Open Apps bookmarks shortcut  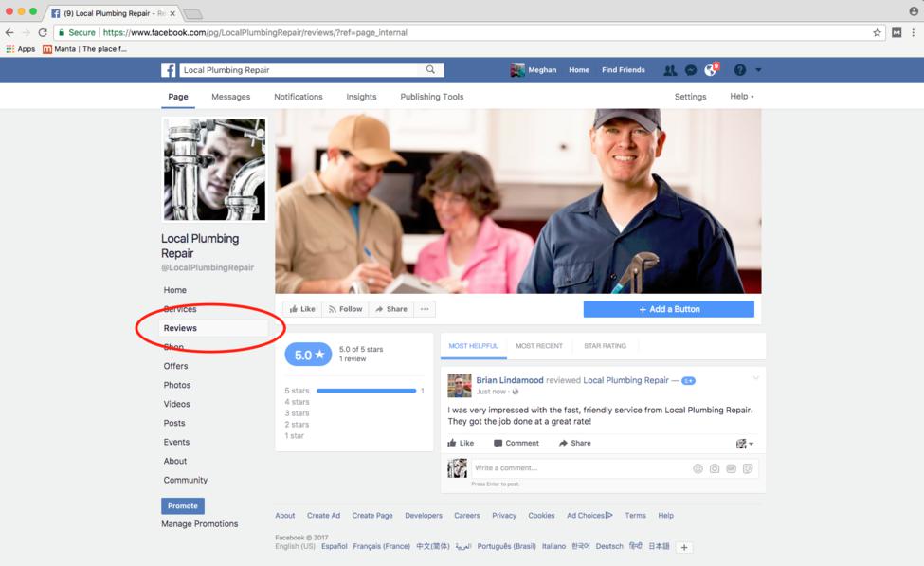21,49
